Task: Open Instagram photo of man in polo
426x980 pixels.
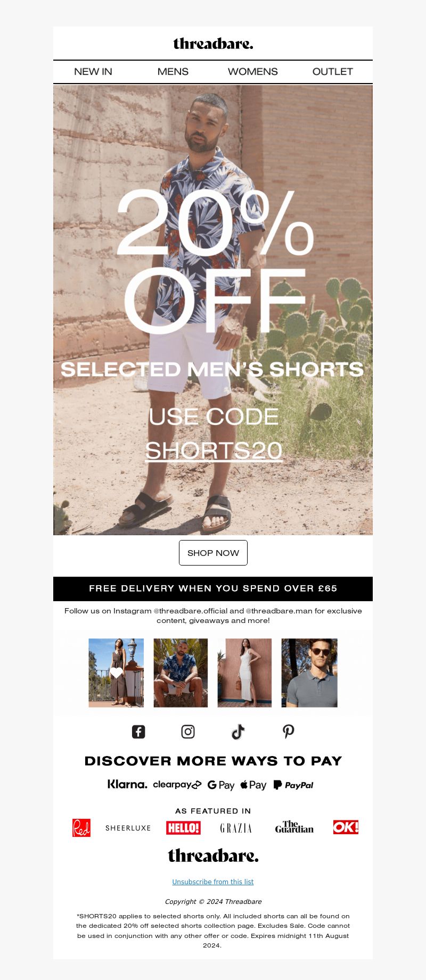Action: tap(309, 673)
